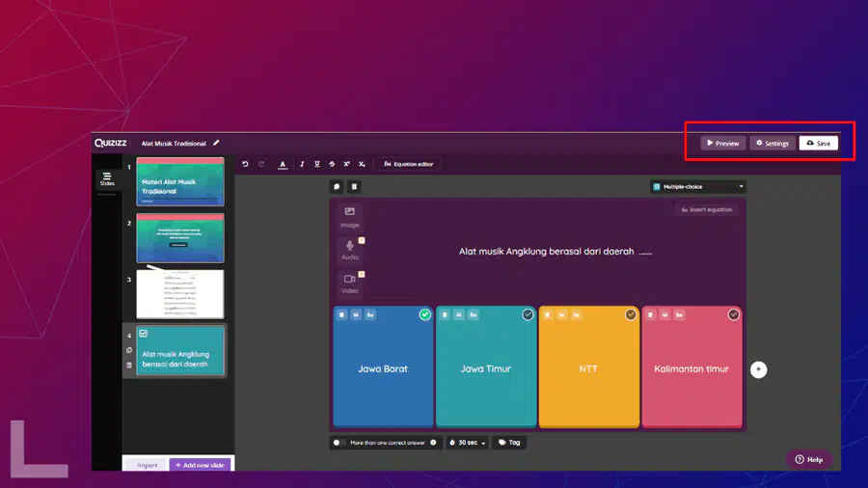Apply superscript formatting
Image resolution: width=868 pixels, height=488 pixels.
(346, 164)
